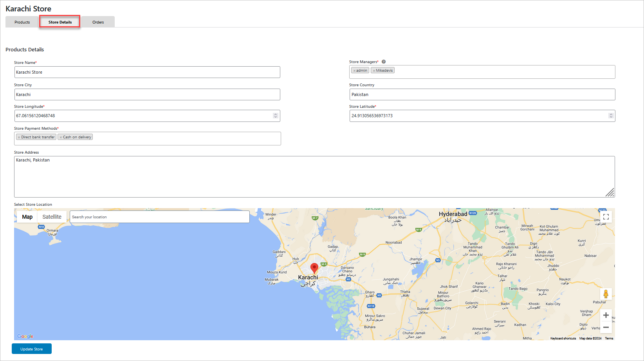Remove admin from Store Managers
Image resolution: width=644 pixels, height=361 pixels.
(x=355, y=70)
